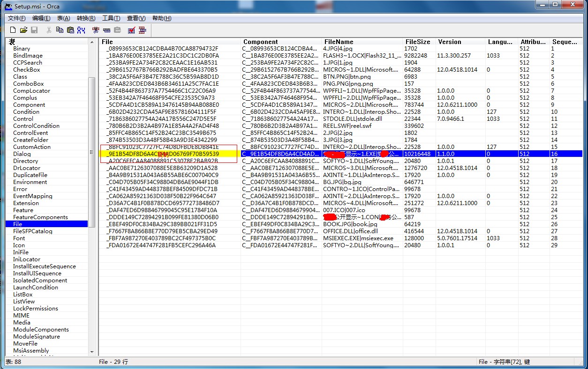Select the Dialog table
588x369 pixels.
tap(22, 154)
